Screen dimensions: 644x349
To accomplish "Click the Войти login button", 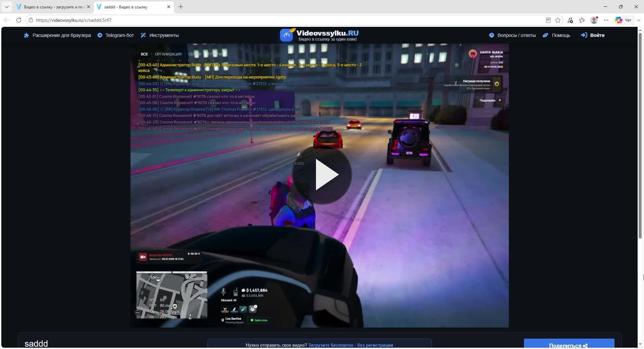I will 593,35.
